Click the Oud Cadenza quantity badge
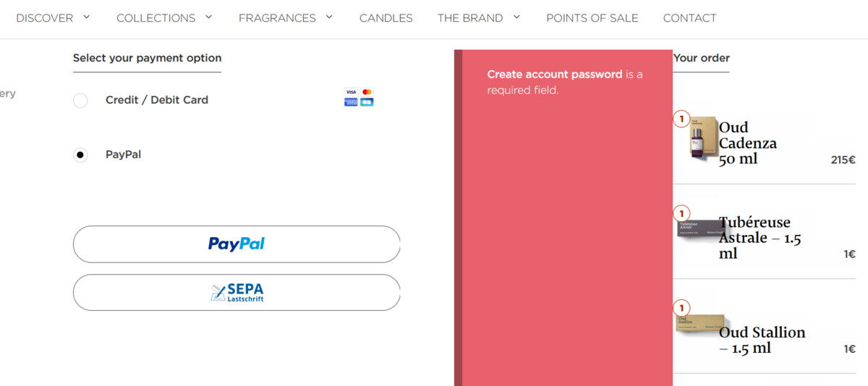 tap(681, 119)
